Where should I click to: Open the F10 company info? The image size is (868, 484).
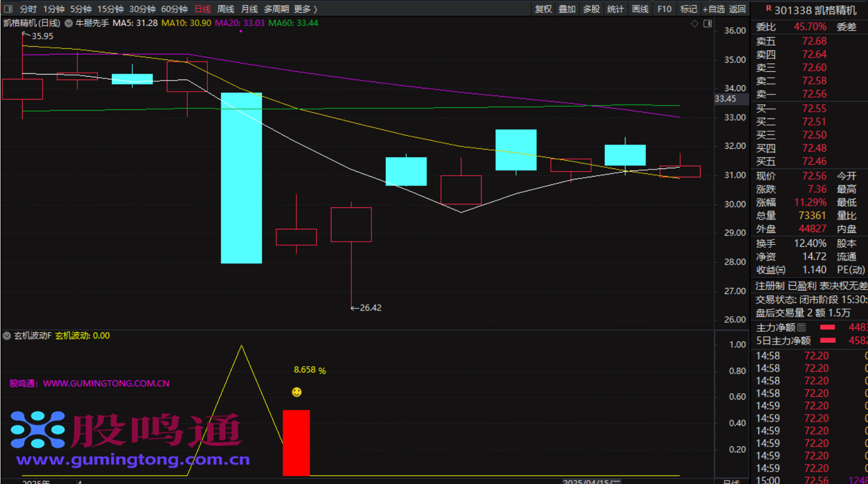664,9
